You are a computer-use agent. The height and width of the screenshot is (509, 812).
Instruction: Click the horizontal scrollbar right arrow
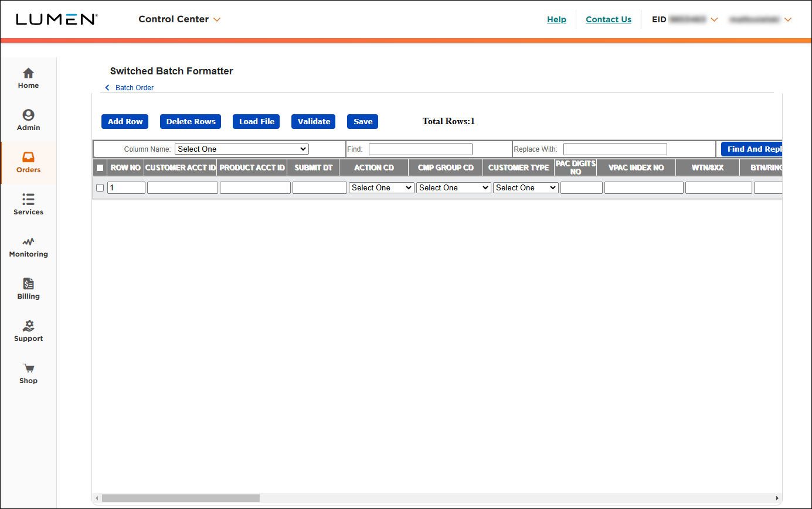(777, 498)
